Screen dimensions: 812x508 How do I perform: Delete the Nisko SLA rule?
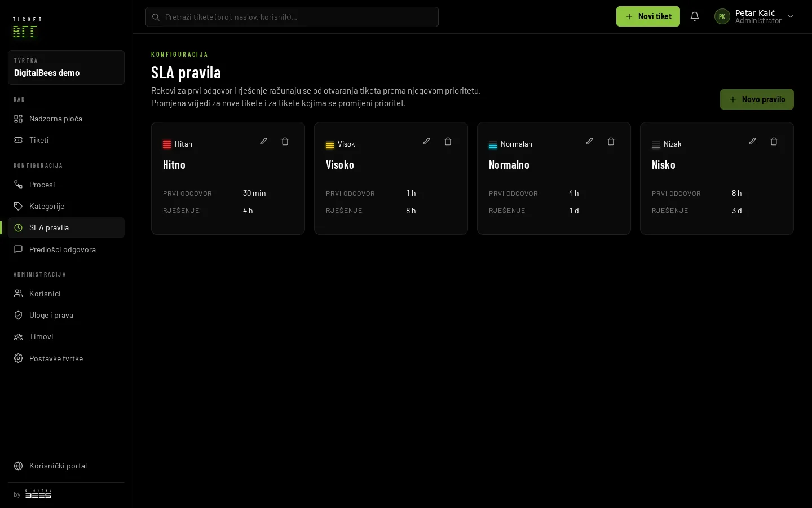(x=774, y=142)
